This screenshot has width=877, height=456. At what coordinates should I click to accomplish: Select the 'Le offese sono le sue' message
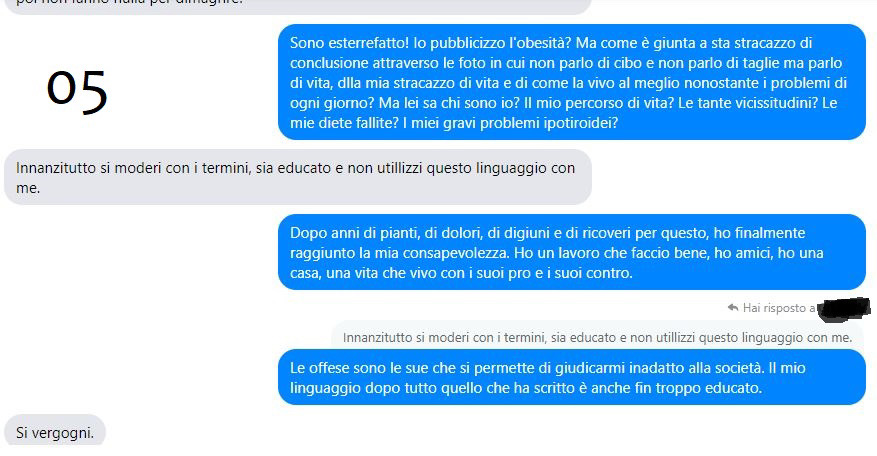pos(572,377)
